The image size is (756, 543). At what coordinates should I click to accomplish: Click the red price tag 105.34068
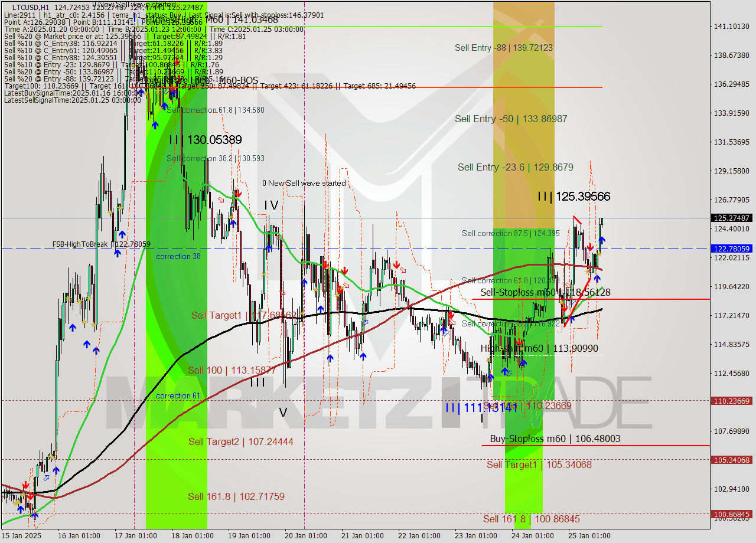(x=732, y=460)
